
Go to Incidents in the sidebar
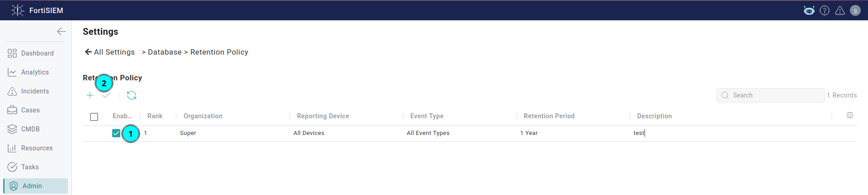coord(36,91)
